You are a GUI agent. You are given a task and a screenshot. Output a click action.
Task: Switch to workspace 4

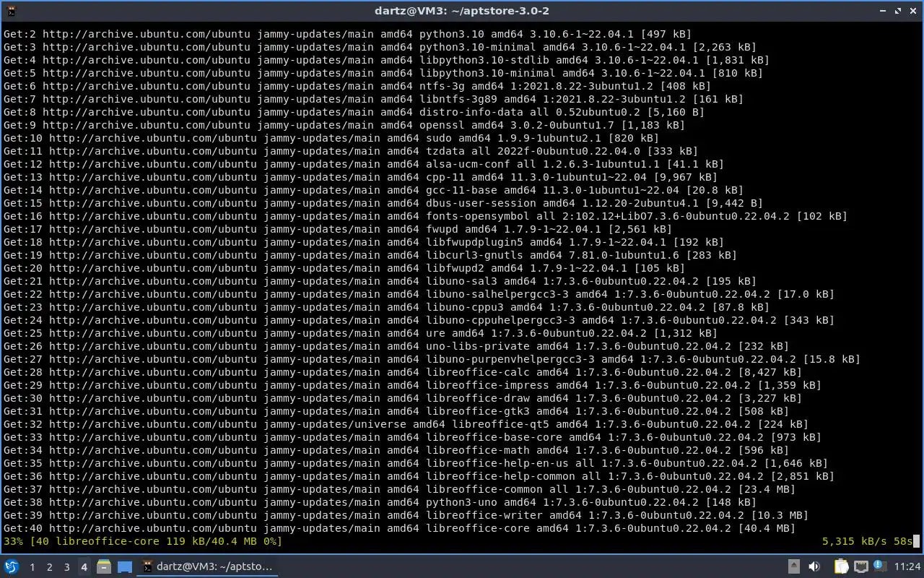pyautogui.click(x=84, y=567)
